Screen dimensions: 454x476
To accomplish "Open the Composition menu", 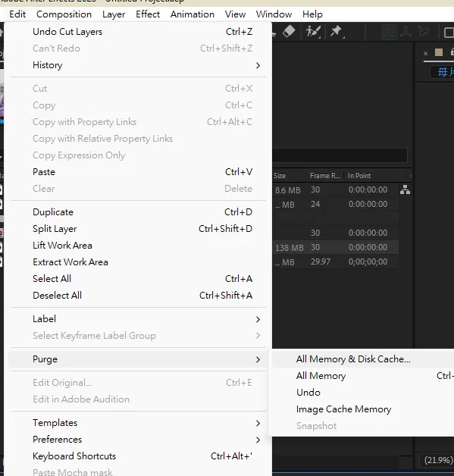I will click(64, 14).
